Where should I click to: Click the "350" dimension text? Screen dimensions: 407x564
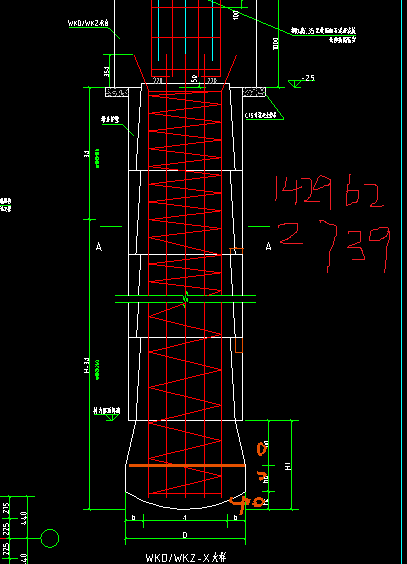[x=107, y=71]
